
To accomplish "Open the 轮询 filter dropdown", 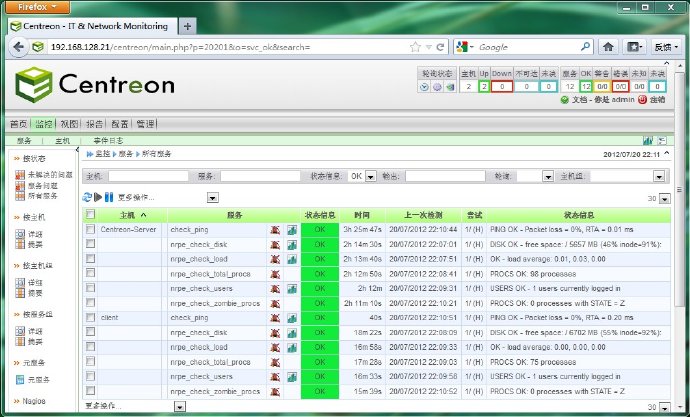I will tap(548, 176).
